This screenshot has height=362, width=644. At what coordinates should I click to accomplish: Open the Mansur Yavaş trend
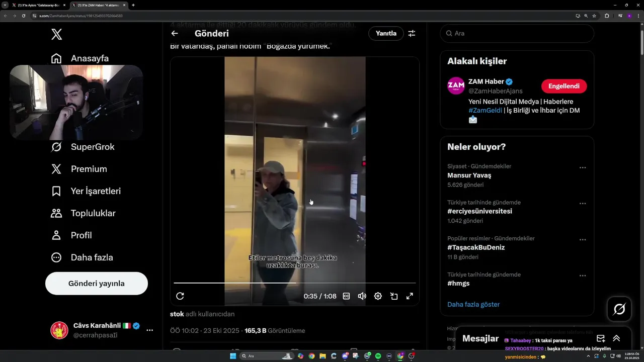(469, 175)
